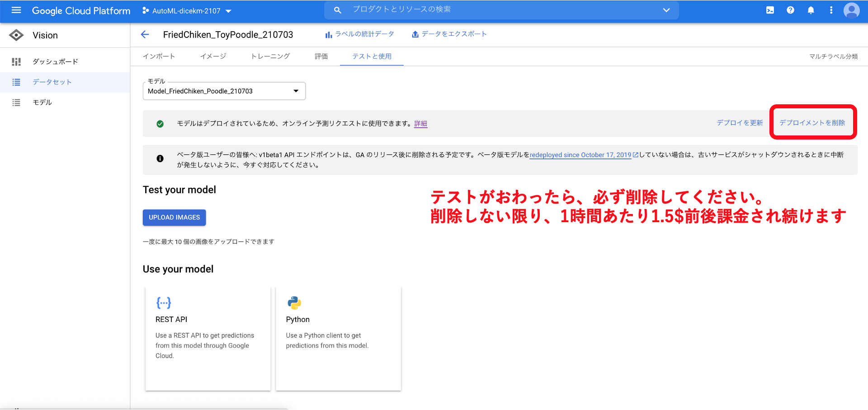Open the user account avatar
Viewport: 868px width, 410px height.
851,10
